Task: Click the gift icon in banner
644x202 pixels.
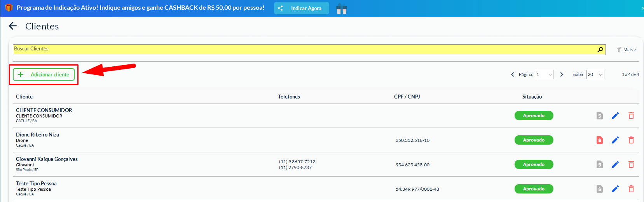Action: tap(341, 9)
